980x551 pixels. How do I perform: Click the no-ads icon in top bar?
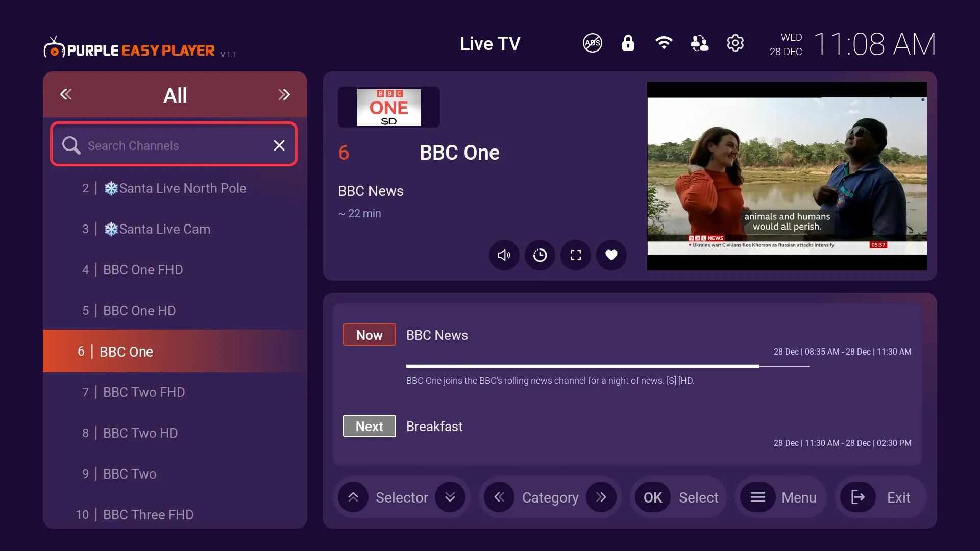pos(593,43)
